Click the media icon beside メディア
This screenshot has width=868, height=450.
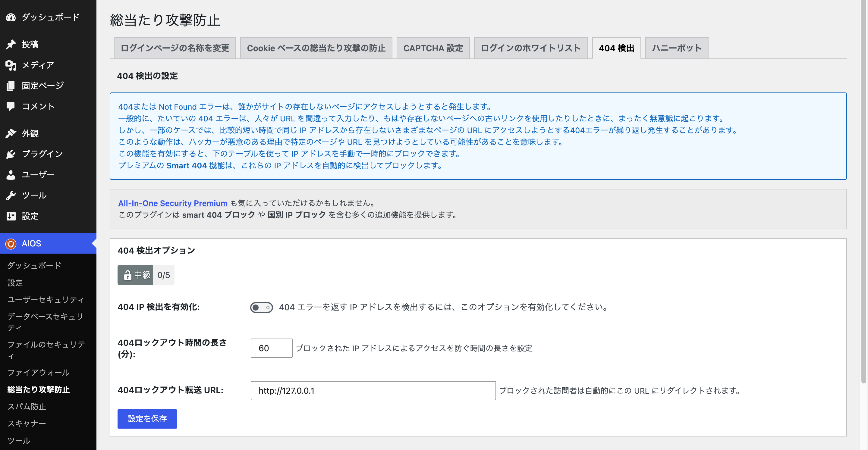[x=11, y=65]
